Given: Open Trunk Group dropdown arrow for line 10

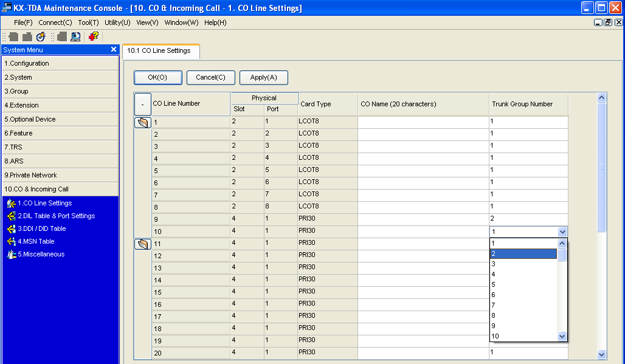Looking at the screenshot, I should tap(562, 232).
